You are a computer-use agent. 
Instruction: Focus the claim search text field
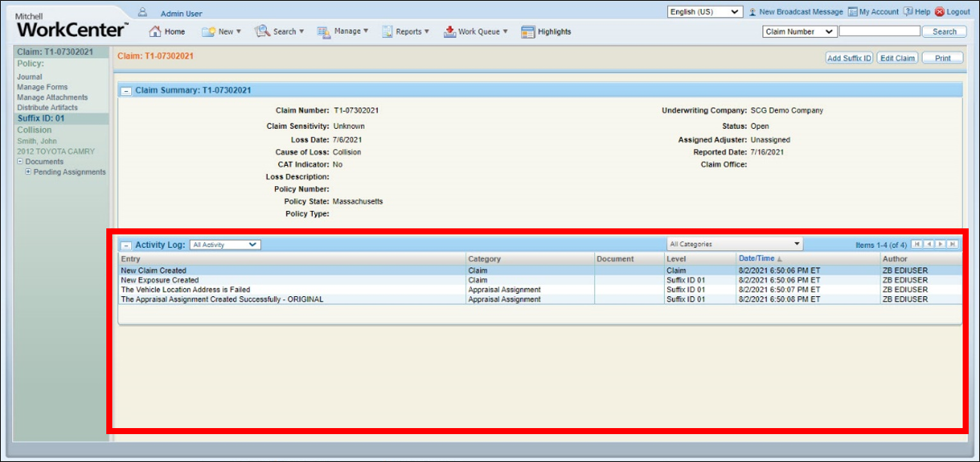click(x=880, y=32)
